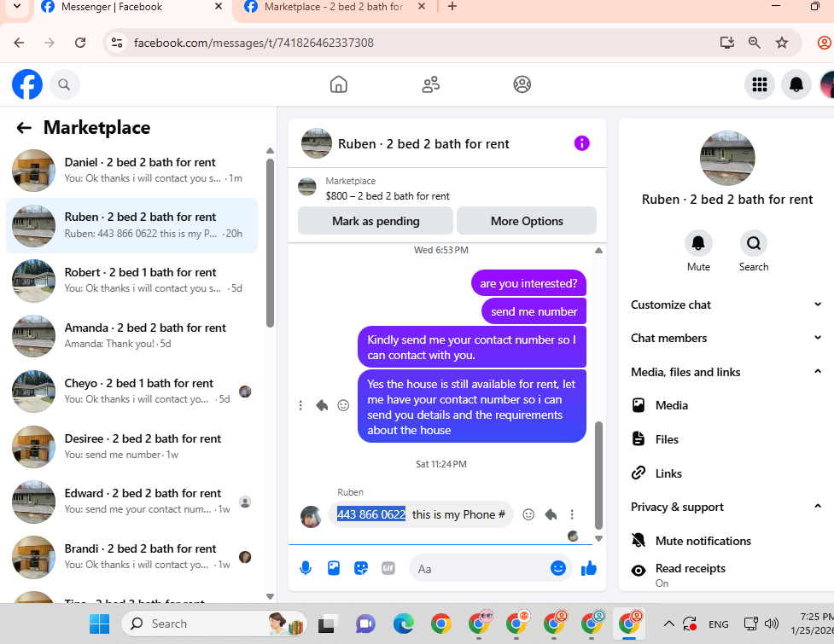
Task: Open Robert's 2 bed 1 bath conversation
Action: (132, 280)
